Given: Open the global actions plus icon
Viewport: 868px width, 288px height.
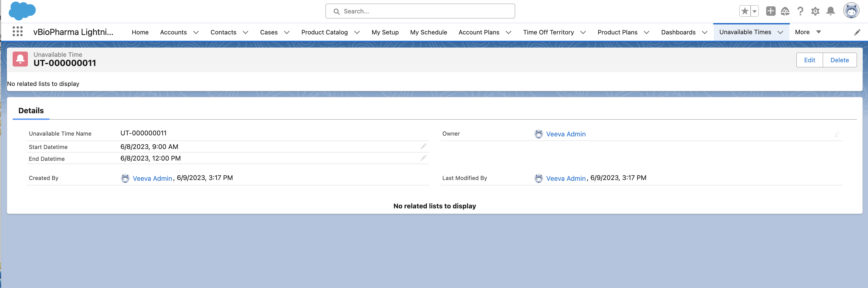Looking at the screenshot, I should [770, 11].
